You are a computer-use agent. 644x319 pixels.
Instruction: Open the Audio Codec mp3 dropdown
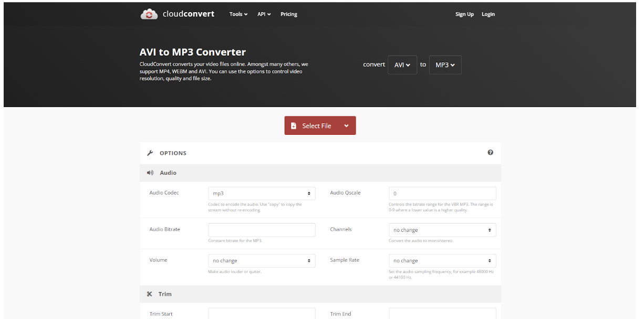pos(262,194)
